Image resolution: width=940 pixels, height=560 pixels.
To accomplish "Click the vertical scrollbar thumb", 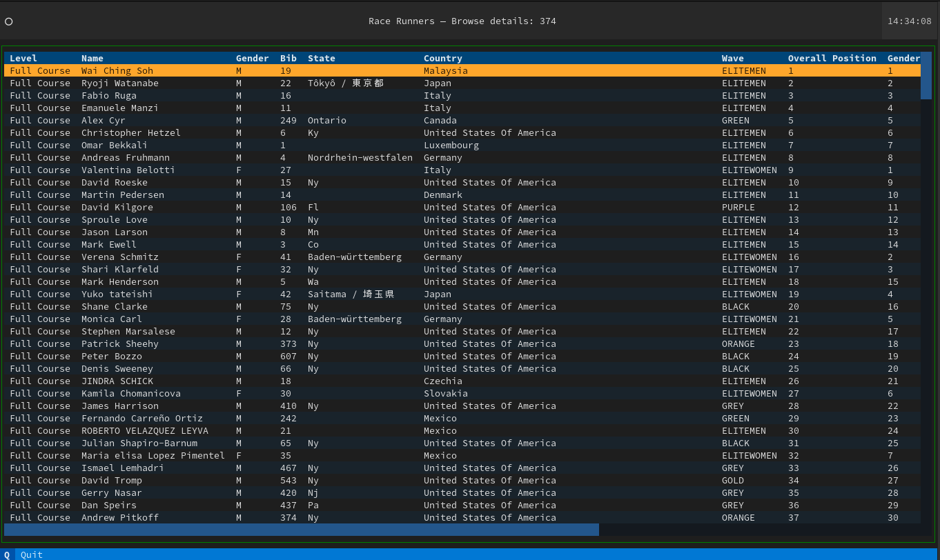I will coord(926,76).
